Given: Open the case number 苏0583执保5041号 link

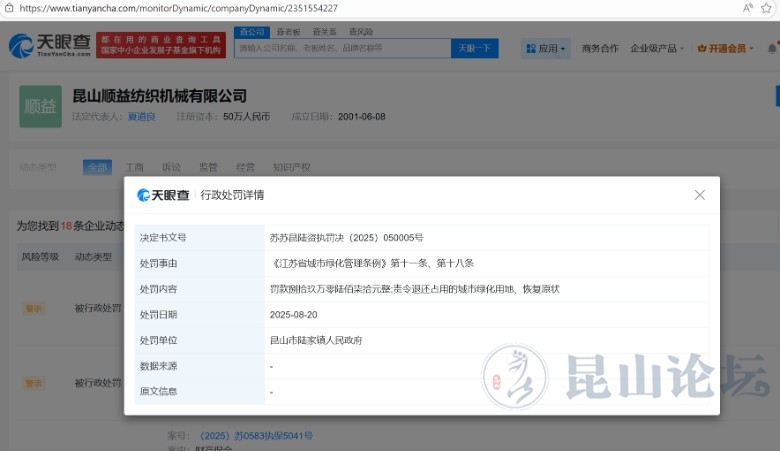Looking at the screenshot, I should click(255, 436).
